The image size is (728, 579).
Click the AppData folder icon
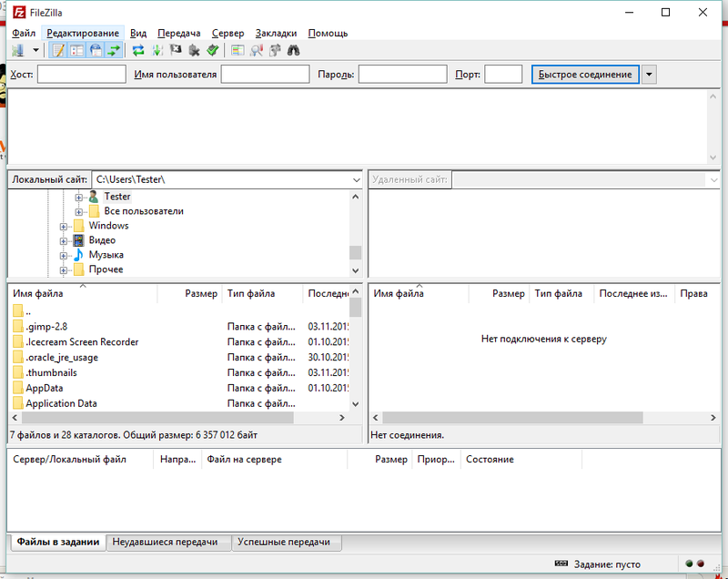click(18, 388)
